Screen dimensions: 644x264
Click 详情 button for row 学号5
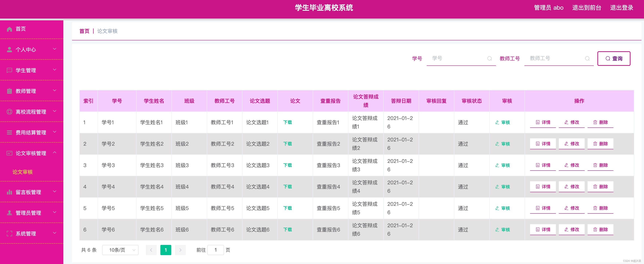[x=543, y=208]
